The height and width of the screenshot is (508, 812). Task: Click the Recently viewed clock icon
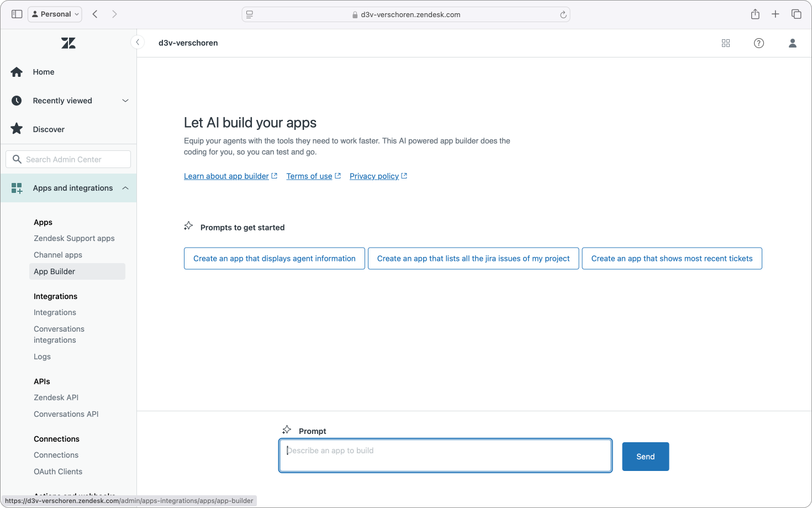(17, 101)
